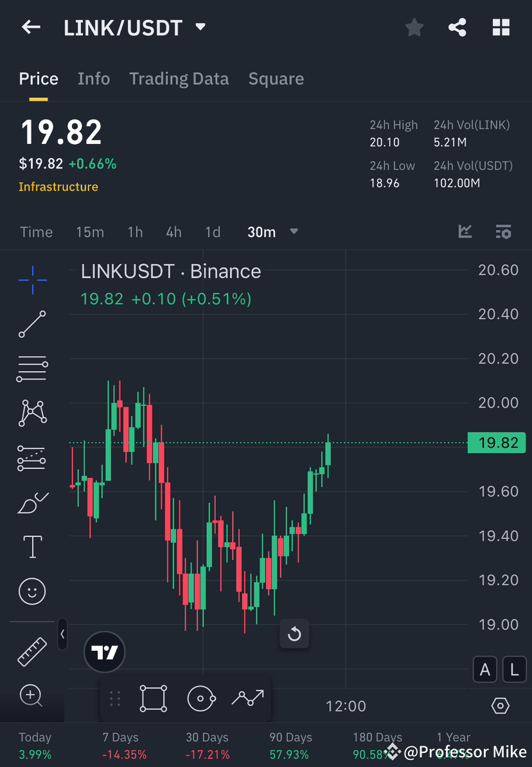
Task: Switch to the Trading Data tab
Action: (179, 78)
